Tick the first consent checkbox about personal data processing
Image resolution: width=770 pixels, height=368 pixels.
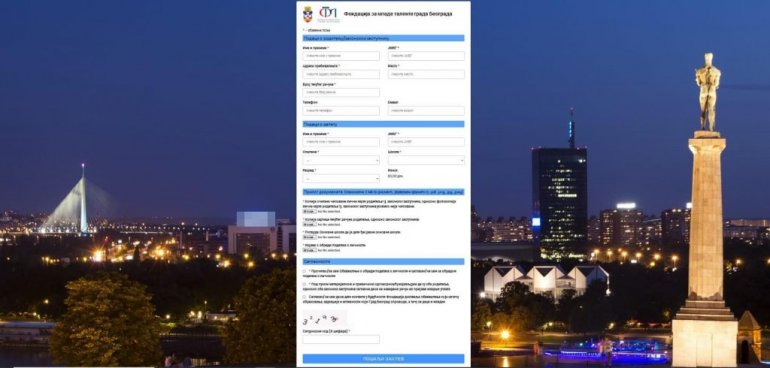coord(305,271)
